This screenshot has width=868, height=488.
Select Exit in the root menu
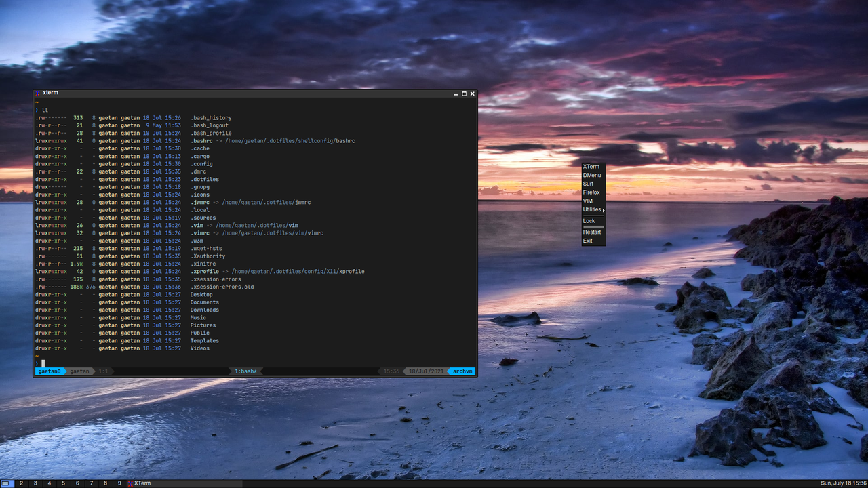(593, 241)
